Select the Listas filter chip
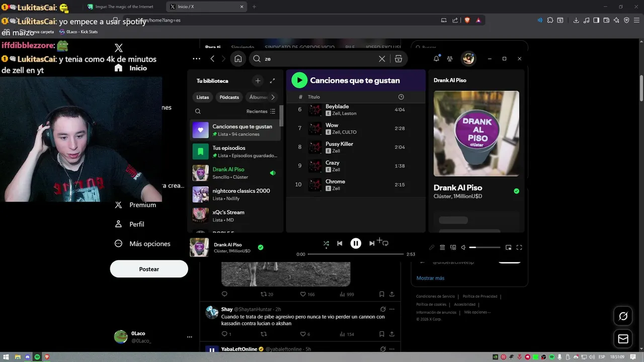 (x=202, y=97)
